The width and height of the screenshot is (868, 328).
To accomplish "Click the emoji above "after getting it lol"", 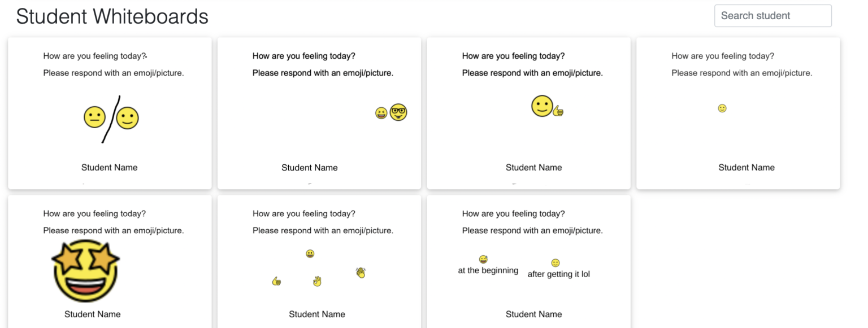I will pyautogui.click(x=555, y=263).
